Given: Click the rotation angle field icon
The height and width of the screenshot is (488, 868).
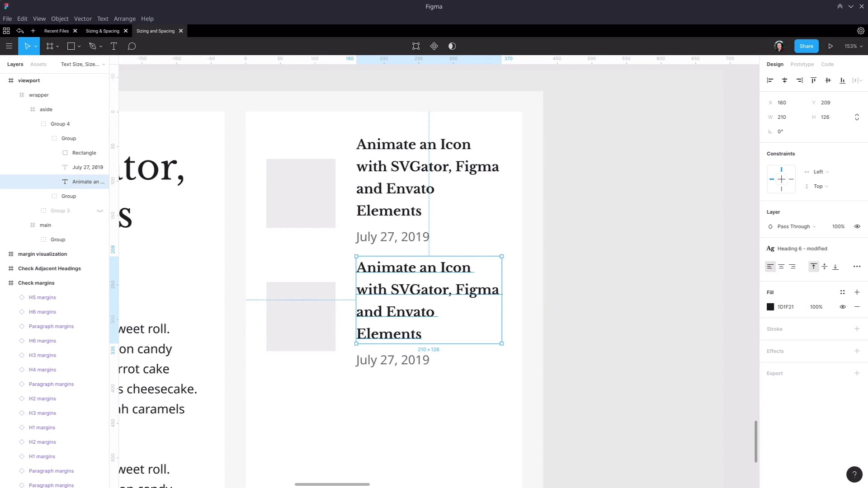Looking at the screenshot, I should point(770,131).
